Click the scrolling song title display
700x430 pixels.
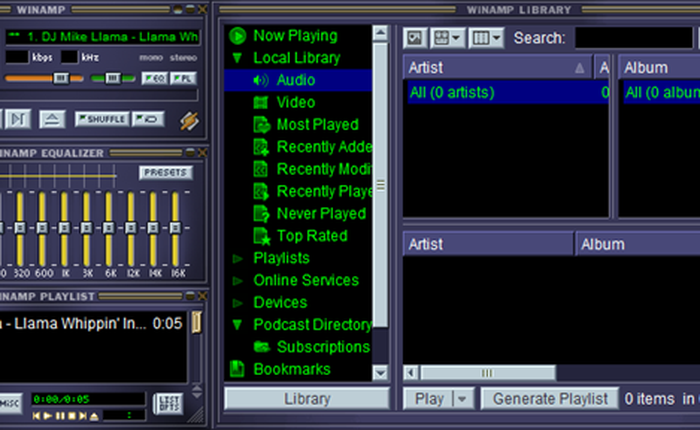pyautogui.click(x=102, y=37)
